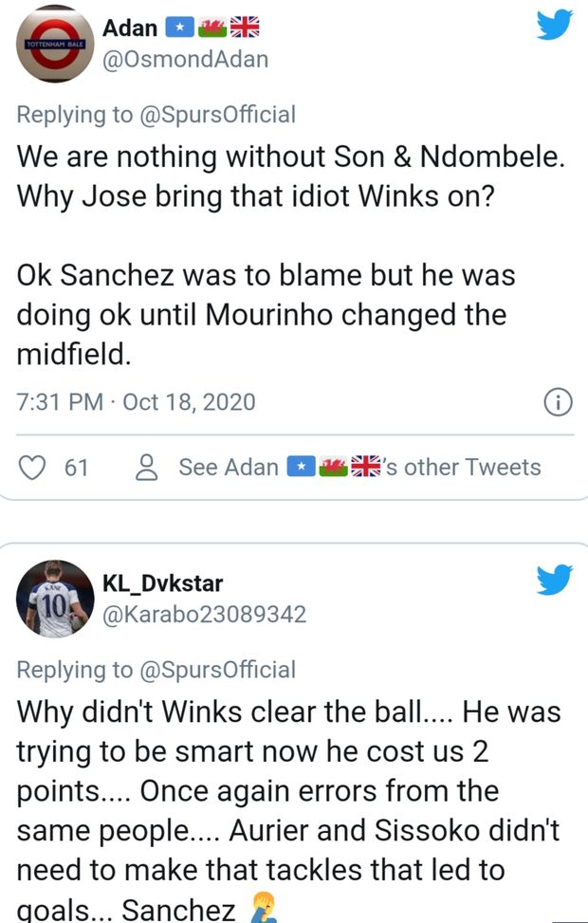Click the facepalm emoji ending KL_Dvkstar's tweet
This screenshot has height=923, width=588.
260,911
